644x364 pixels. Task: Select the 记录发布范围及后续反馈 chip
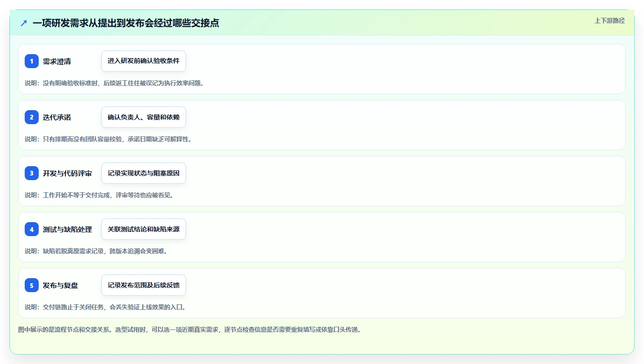[144, 285]
